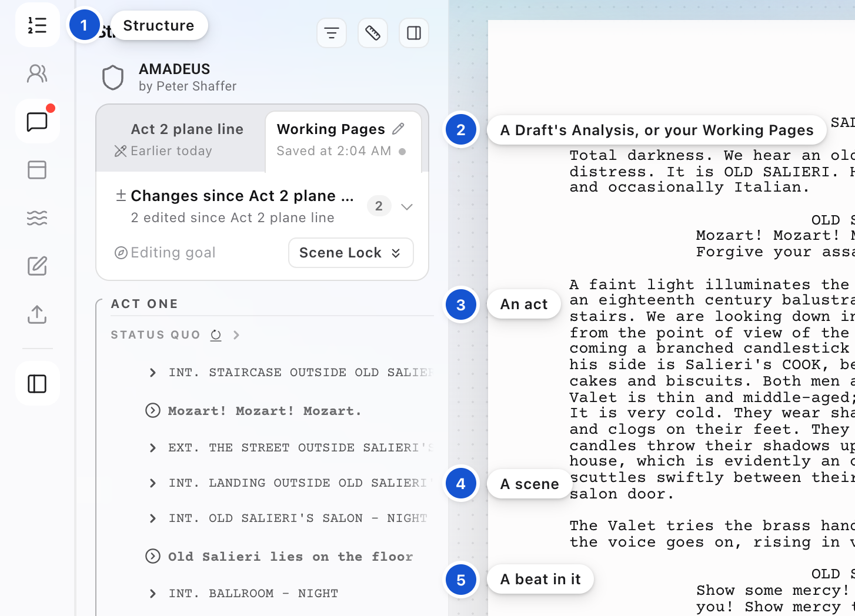
Task: Open the Scene Lock dropdown
Action: click(x=351, y=253)
